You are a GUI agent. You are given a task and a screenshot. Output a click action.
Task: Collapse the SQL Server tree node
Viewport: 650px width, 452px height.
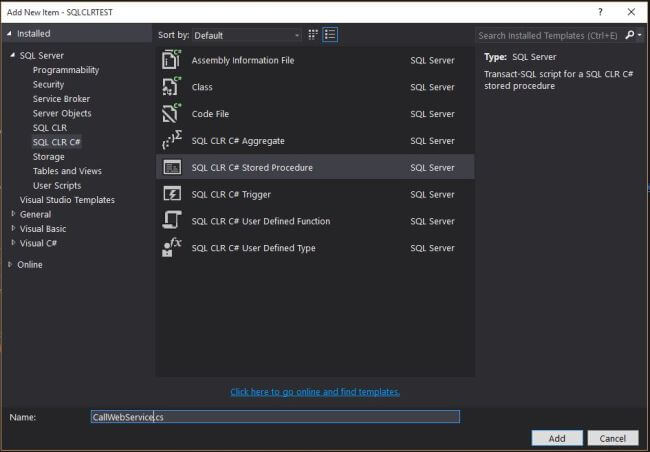[x=12, y=55]
